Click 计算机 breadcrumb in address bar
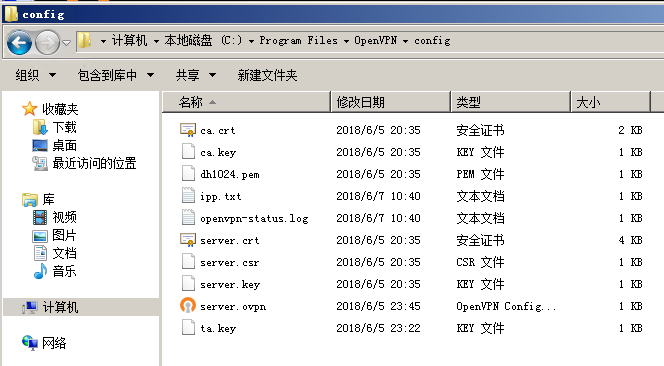The image size is (664, 366). point(130,41)
